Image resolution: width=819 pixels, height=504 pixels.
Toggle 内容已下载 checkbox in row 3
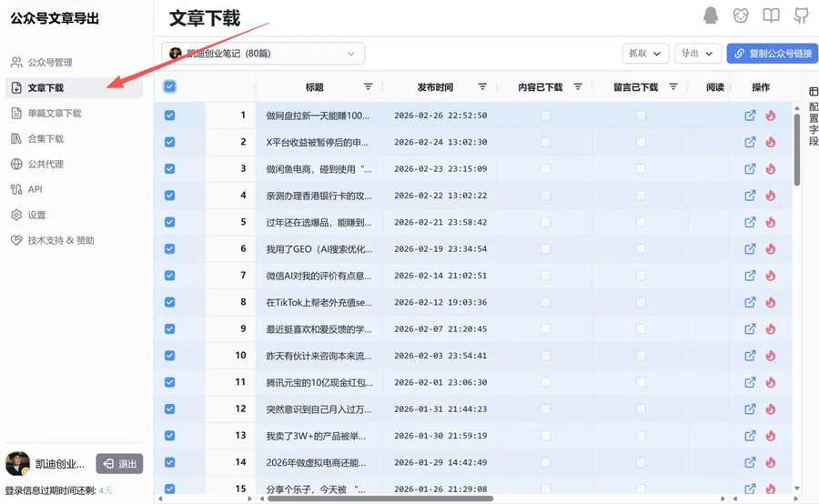(x=545, y=168)
